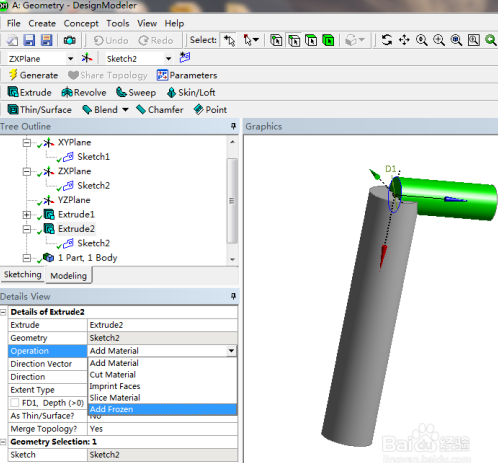The height and width of the screenshot is (463, 498).
Task: Activate the New Selection cursor icon
Action: pos(229,40)
